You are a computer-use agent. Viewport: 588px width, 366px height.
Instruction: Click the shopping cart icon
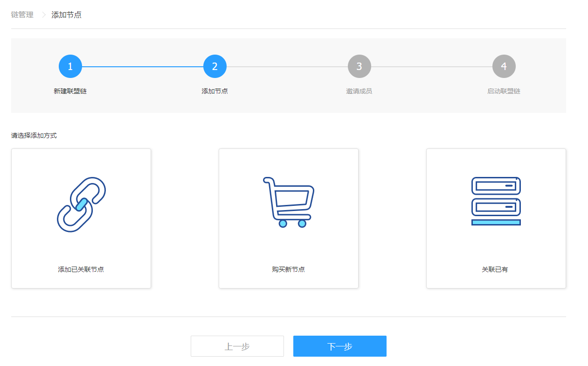click(288, 202)
